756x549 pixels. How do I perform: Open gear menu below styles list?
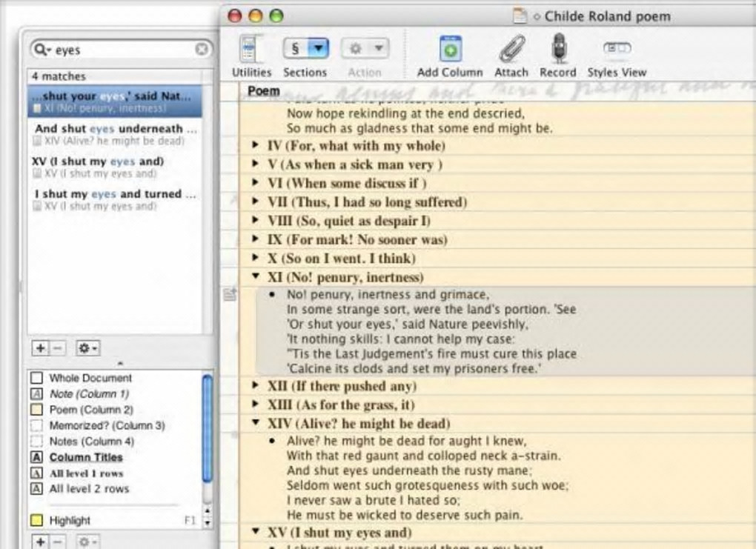click(x=87, y=542)
